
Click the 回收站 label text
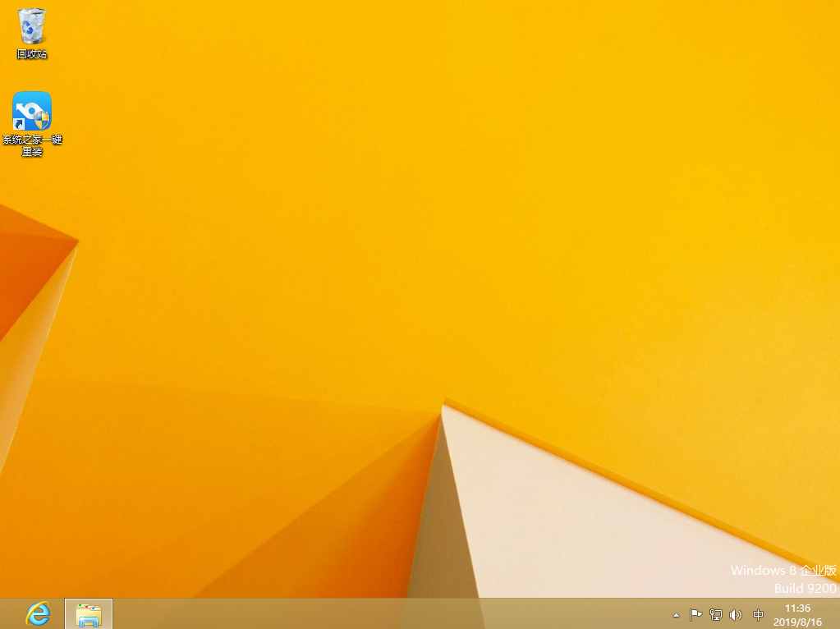pyautogui.click(x=31, y=54)
